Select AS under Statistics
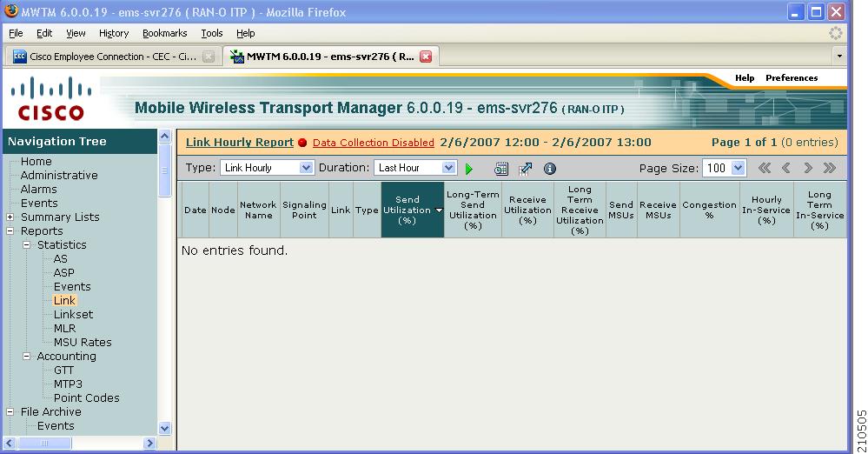The image size is (868, 454). coord(60,259)
